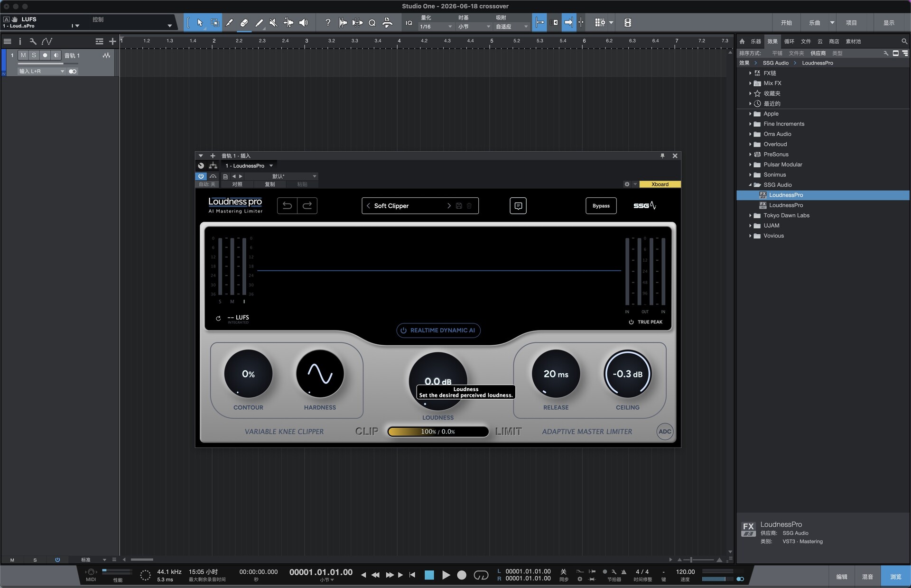The height and width of the screenshot is (588, 911).
Task: Select the Bend tool
Action: (288, 22)
